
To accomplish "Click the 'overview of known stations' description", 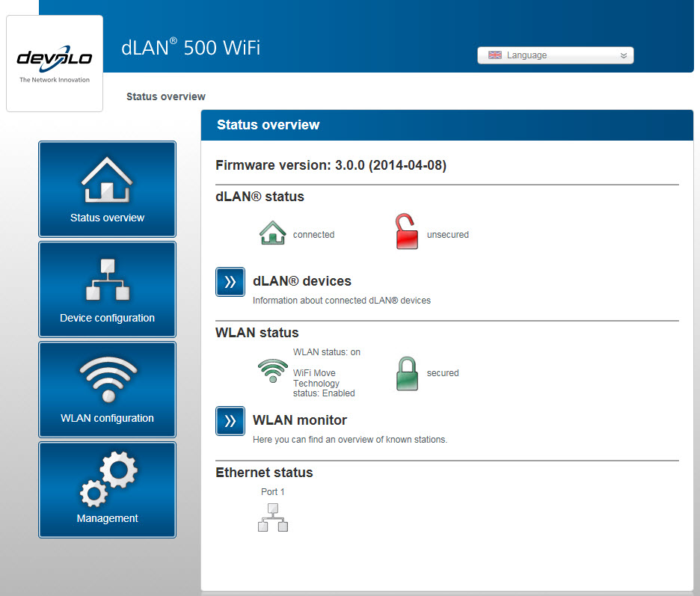I will coord(349,439).
